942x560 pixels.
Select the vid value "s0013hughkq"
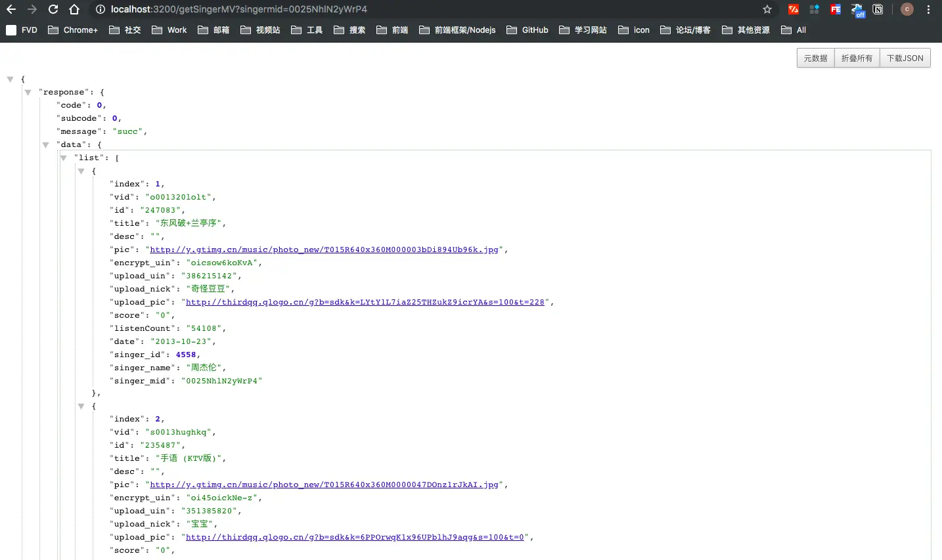point(178,432)
